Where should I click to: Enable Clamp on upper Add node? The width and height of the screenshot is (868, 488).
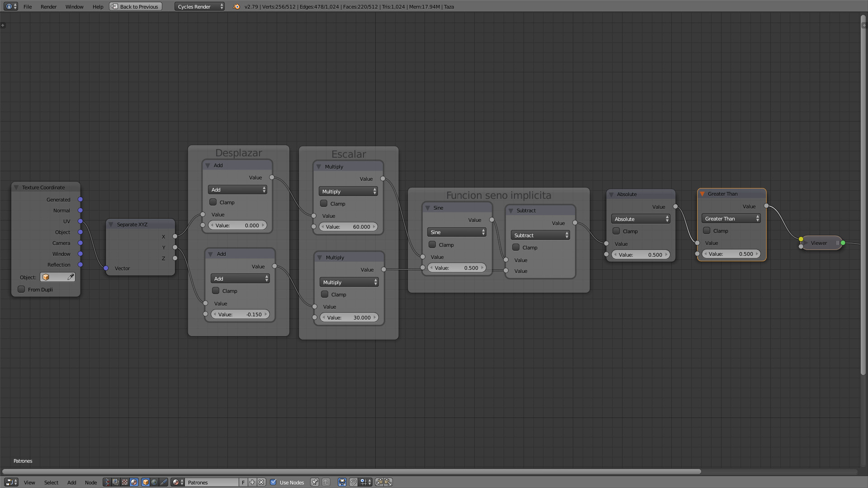click(213, 202)
